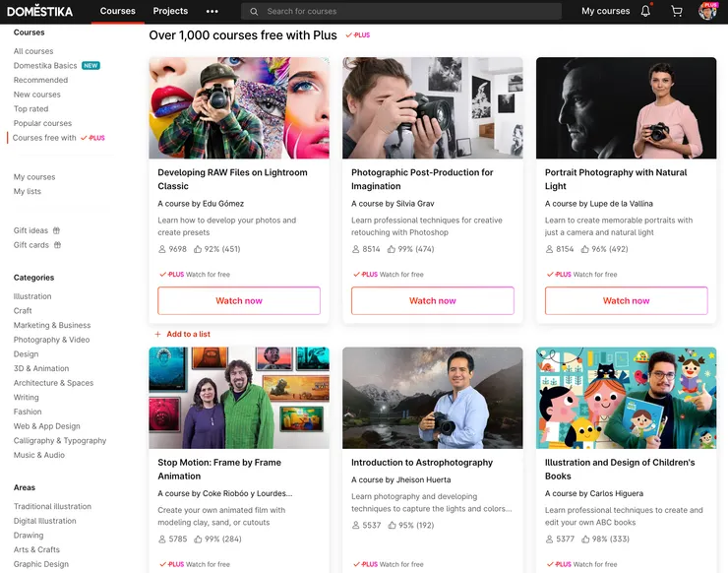Choose the Illustration category
Image resolution: width=728 pixels, height=573 pixels.
coord(32,296)
